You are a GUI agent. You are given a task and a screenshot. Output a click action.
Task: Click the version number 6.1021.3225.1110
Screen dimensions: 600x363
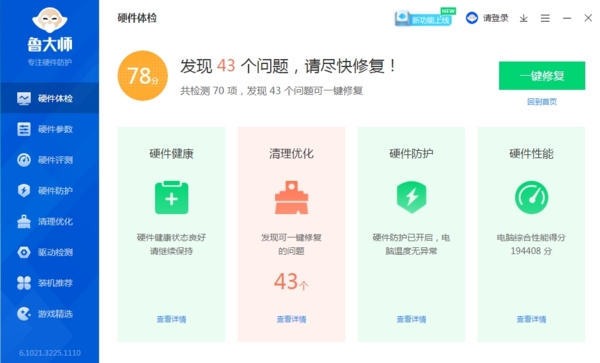click(50, 353)
